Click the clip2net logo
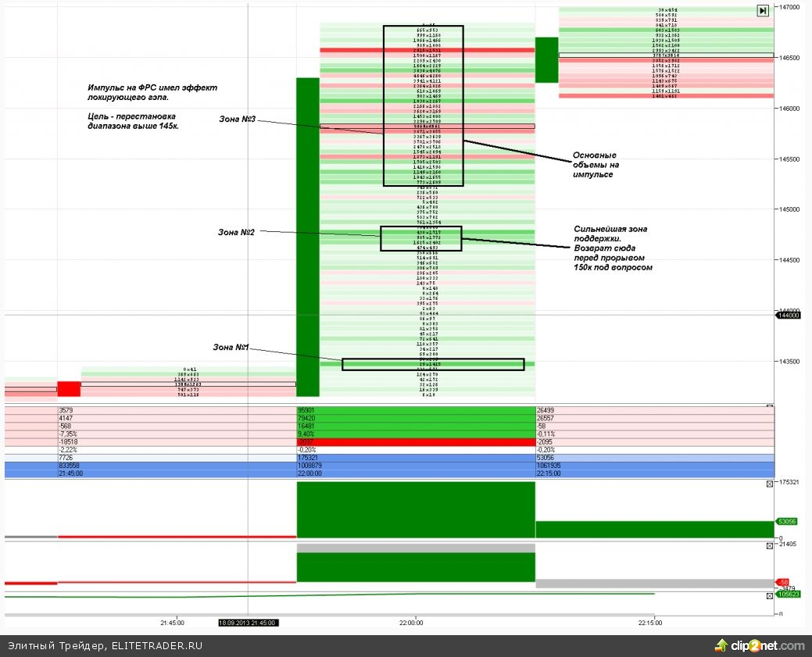The height and width of the screenshot is (657, 812). click(760, 646)
